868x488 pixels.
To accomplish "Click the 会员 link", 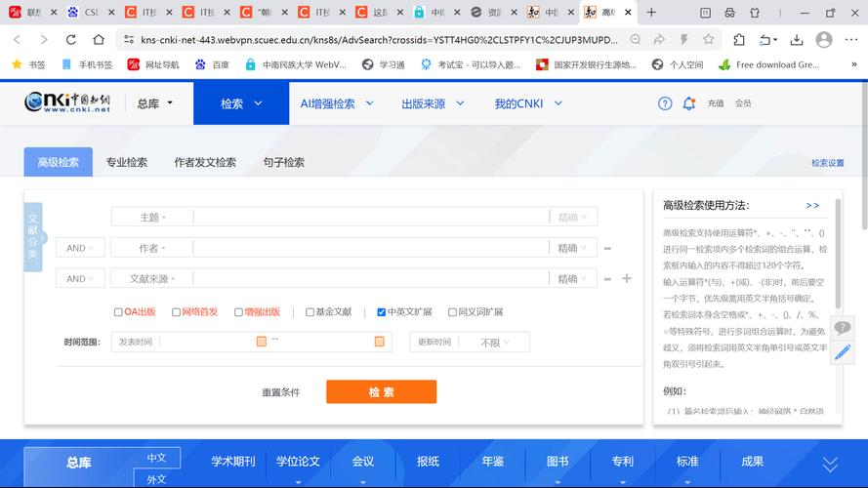I will [x=743, y=103].
